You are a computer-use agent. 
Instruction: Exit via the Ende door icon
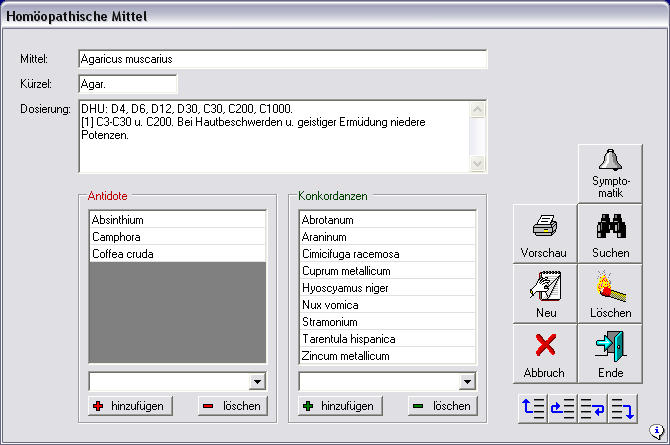pyautogui.click(x=609, y=354)
